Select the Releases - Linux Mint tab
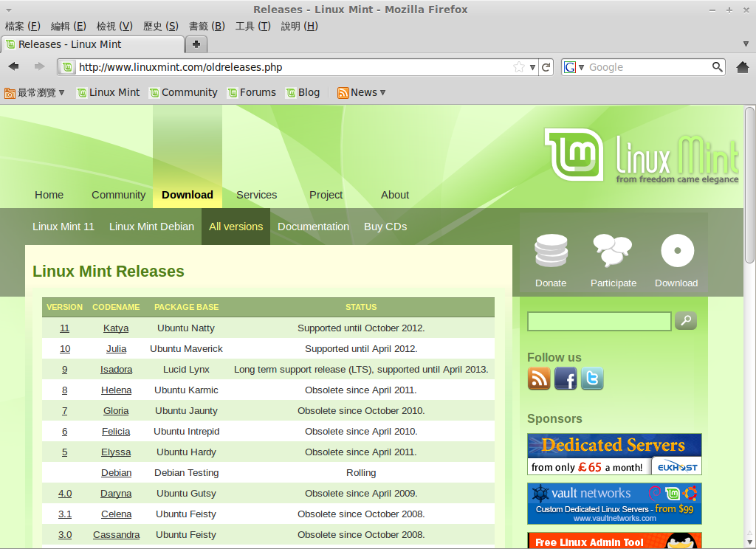This screenshot has height=549, width=756. tap(92, 44)
